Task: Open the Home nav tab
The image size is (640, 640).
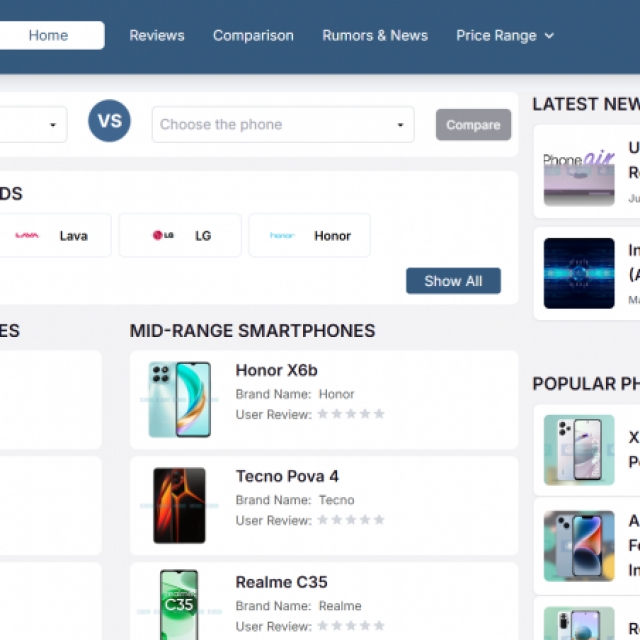Action: coord(49,36)
